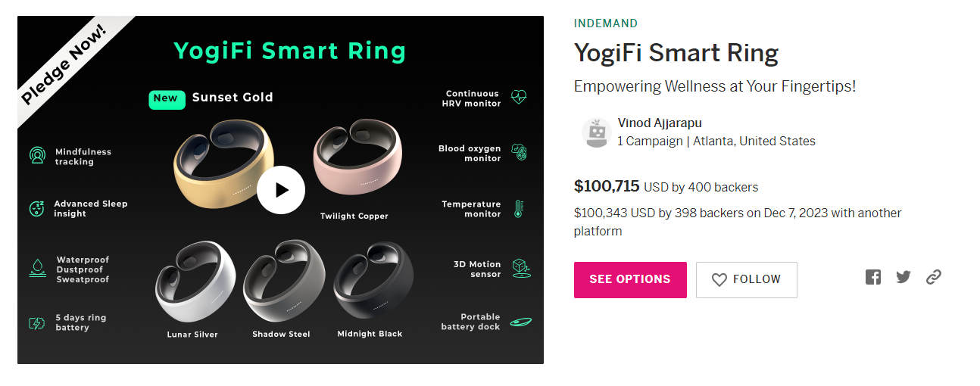Image resolution: width=980 pixels, height=386 pixels.
Task: Click the waterproof droplet icon
Action: coord(36,267)
